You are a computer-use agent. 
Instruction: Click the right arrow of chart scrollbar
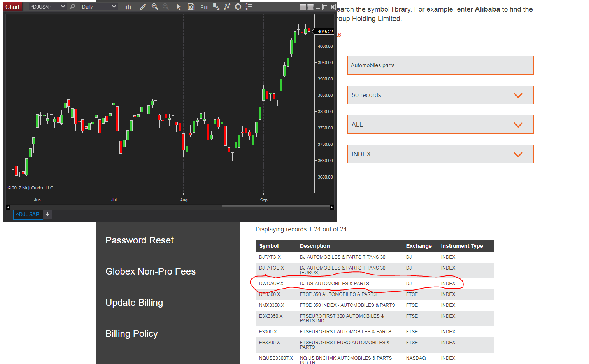(332, 207)
